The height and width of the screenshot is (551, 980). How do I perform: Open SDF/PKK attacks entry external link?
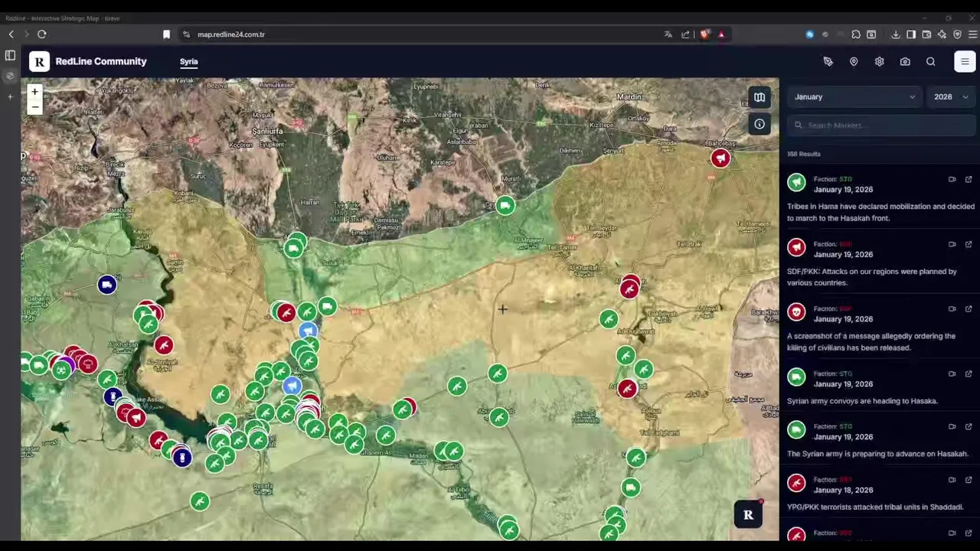pos(969,244)
